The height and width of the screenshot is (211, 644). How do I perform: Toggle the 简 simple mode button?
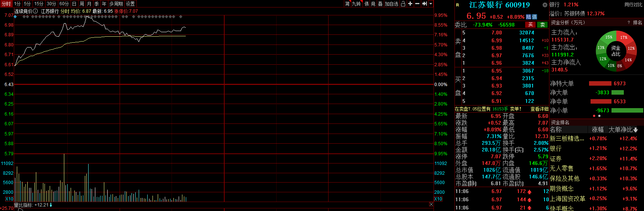pos(347,4)
